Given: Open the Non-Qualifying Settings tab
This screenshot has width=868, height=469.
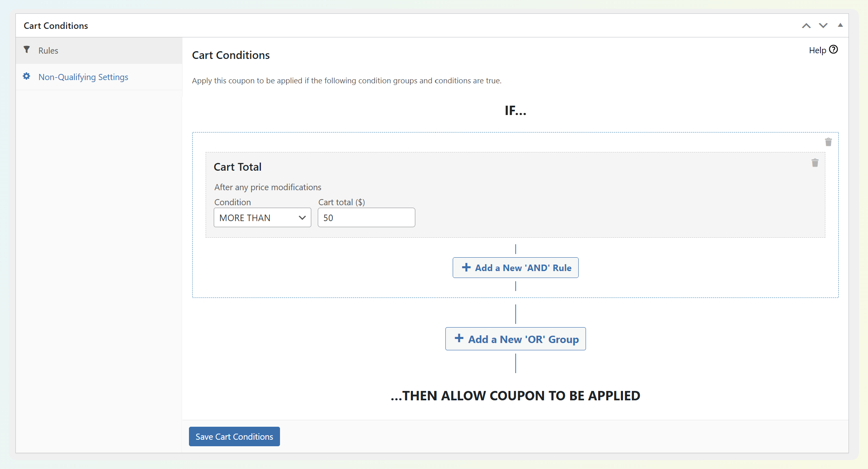Looking at the screenshot, I should [83, 77].
